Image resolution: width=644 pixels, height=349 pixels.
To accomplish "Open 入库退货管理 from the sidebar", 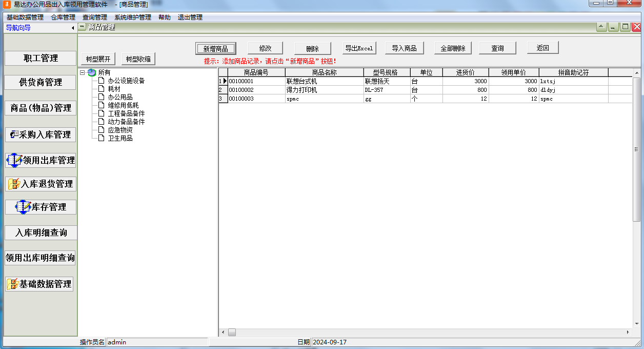I will (41, 184).
